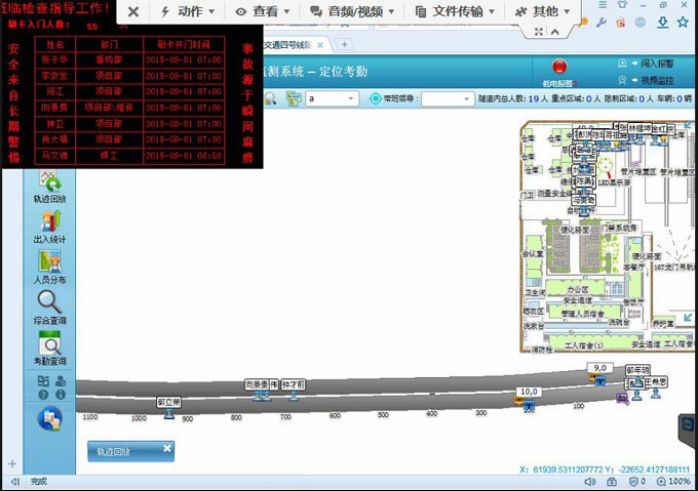Screen dimensions: 698x491
Task: Open the 轨迹回放 track playback sidebar icon
Action: click(x=50, y=183)
